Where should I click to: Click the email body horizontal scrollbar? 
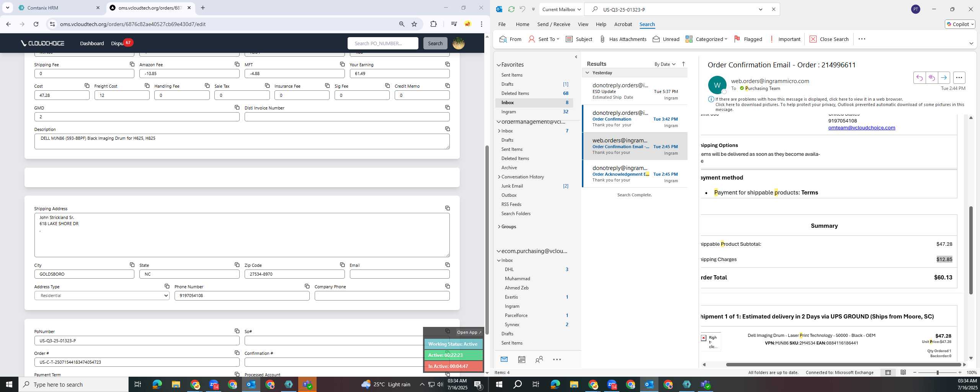(x=844, y=364)
